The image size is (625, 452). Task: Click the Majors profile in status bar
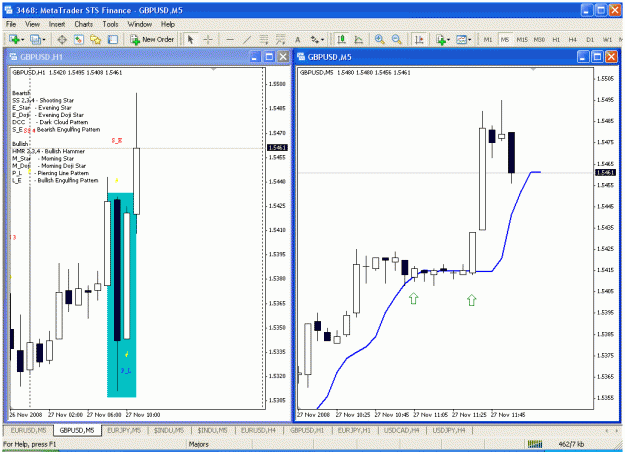pyautogui.click(x=199, y=444)
